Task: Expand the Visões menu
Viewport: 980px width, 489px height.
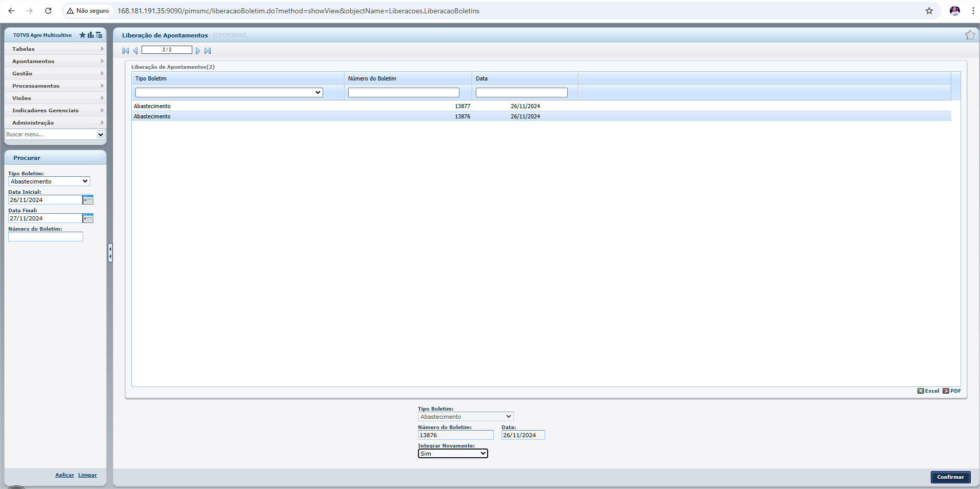Action: (x=55, y=98)
